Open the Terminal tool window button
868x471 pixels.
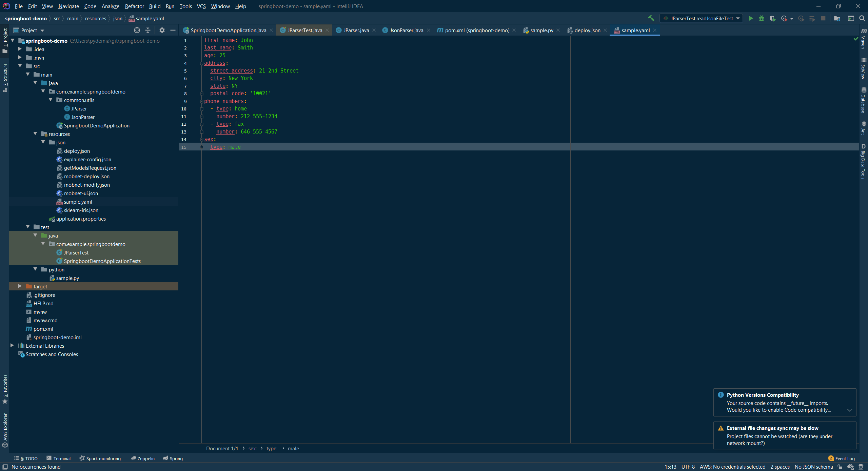pos(59,458)
